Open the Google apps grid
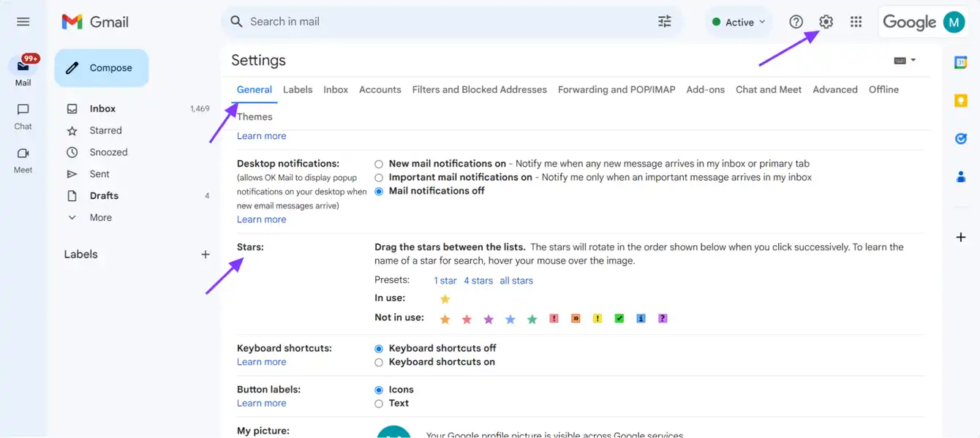This screenshot has height=438, width=980. (x=856, y=22)
